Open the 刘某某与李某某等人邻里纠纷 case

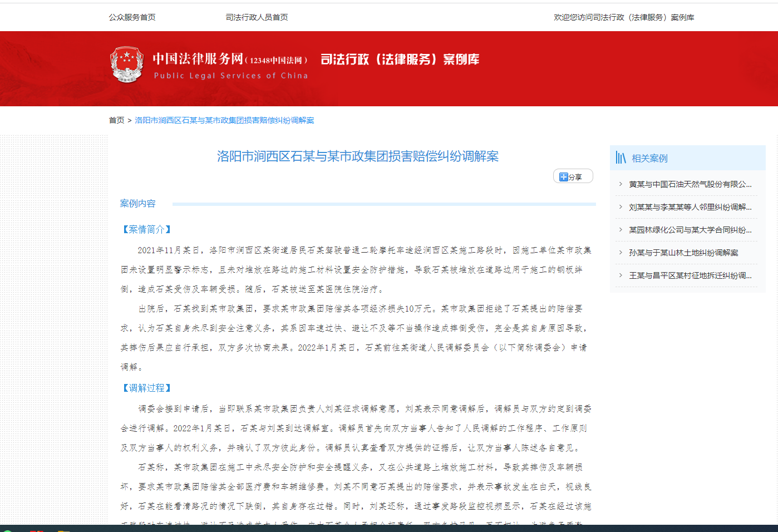tap(690, 207)
